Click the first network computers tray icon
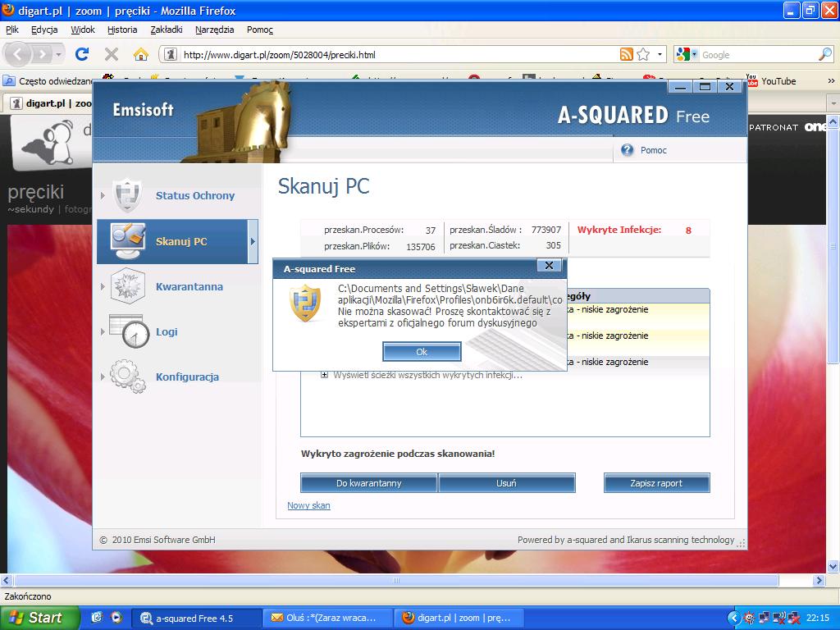 [765, 619]
